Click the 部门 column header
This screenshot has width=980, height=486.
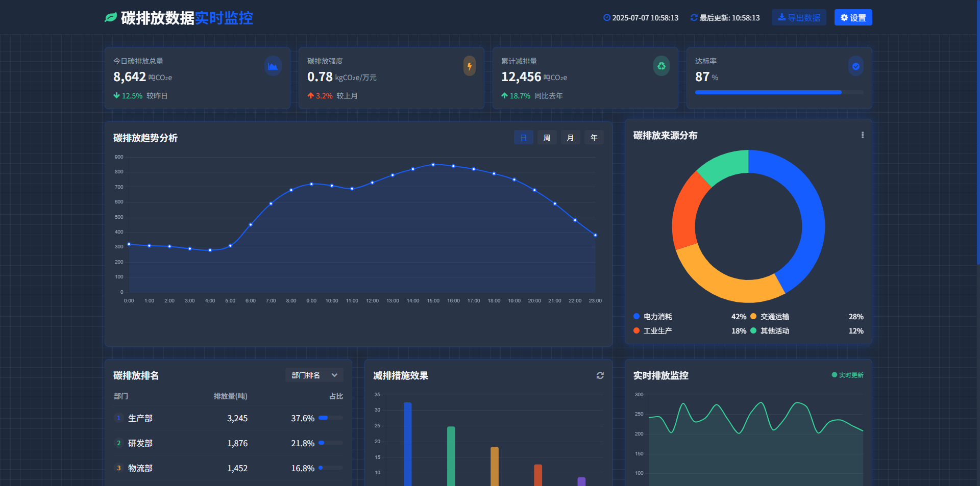(x=121, y=396)
